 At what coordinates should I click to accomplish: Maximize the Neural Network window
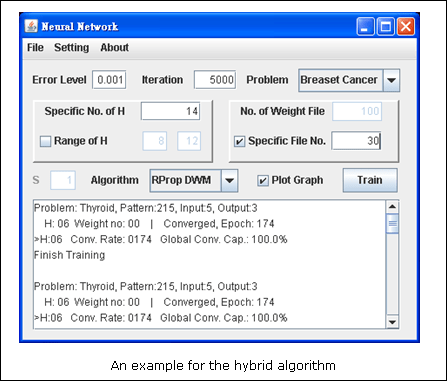(x=386, y=26)
